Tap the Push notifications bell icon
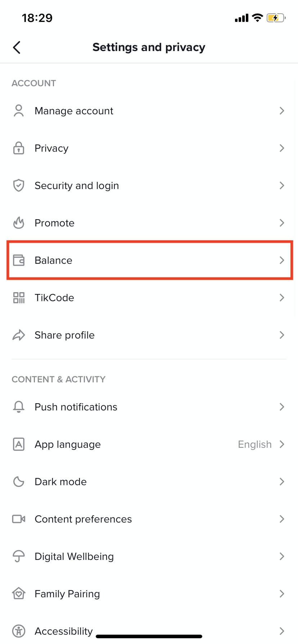 click(x=19, y=407)
